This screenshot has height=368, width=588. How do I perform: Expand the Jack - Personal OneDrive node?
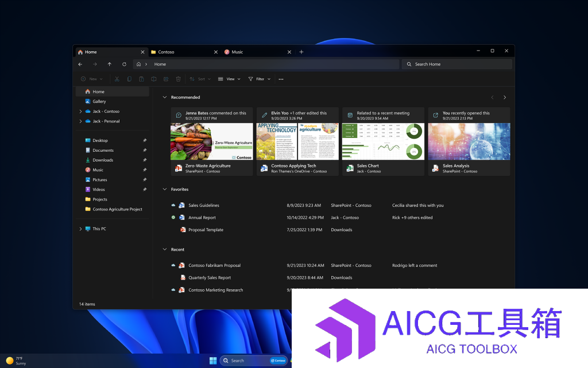(80, 121)
